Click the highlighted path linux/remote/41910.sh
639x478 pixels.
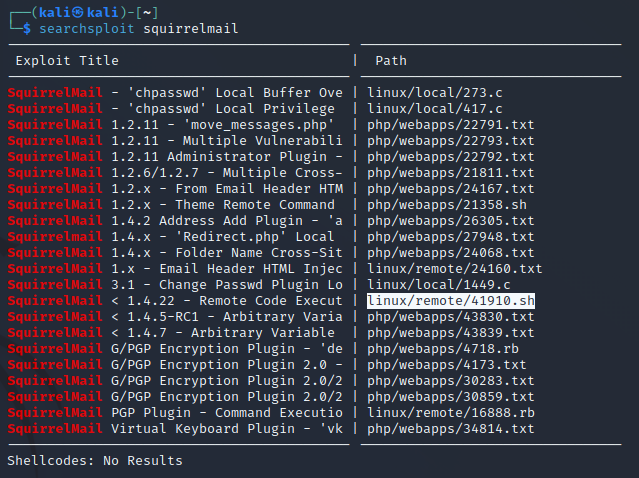(451, 301)
